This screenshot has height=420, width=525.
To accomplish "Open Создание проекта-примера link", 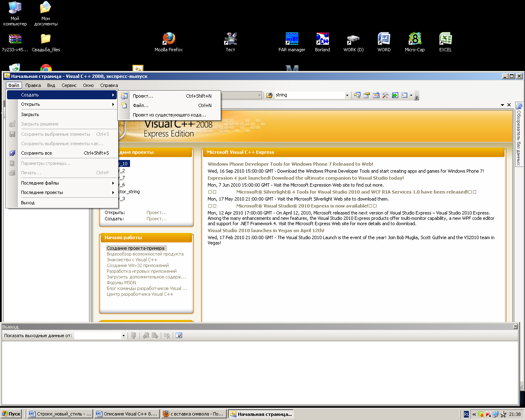I will pyautogui.click(x=136, y=248).
